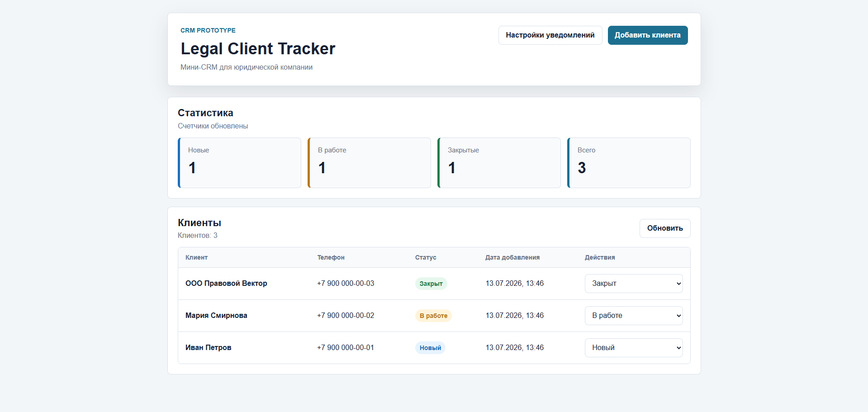The height and width of the screenshot is (412, 868).
Task: Click the Закрытые statistics card
Action: pyautogui.click(x=499, y=163)
